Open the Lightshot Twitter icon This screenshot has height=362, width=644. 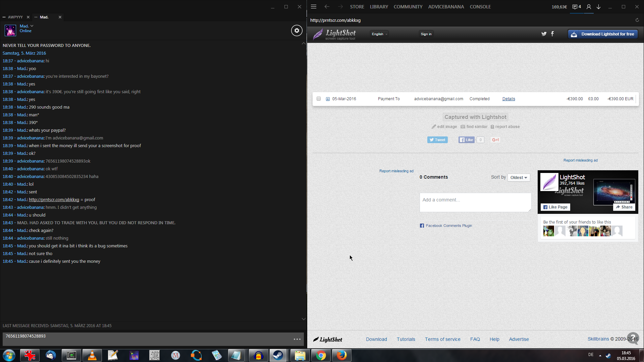(x=544, y=34)
